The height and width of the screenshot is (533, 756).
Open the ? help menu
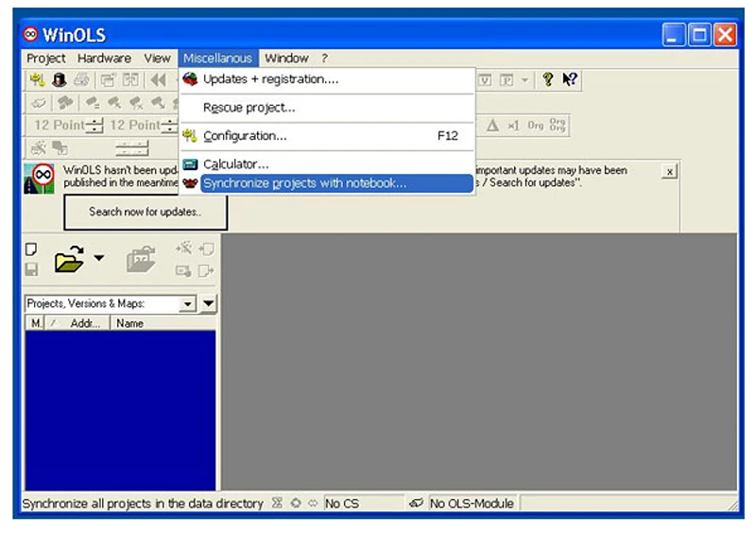pyautogui.click(x=324, y=59)
